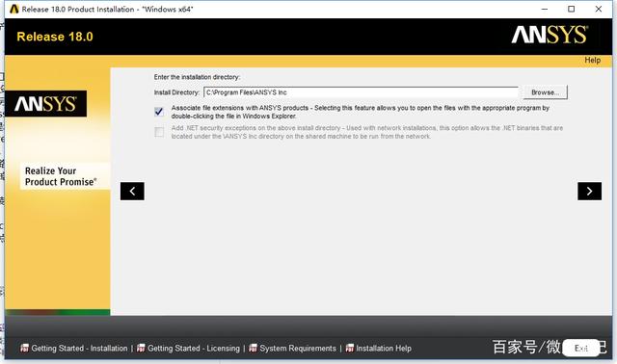The height and width of the screenshot is (364, 617).
Task: Click the ANSYS logo in the header
Action: coord(550,35)
